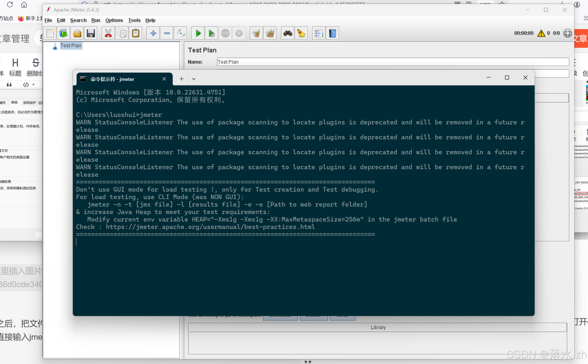Image resolution: width=588 pixels, height=364 pixels.
Task: Click the yellow warning triangle log indicator
Action: click(x=541, y=33)
